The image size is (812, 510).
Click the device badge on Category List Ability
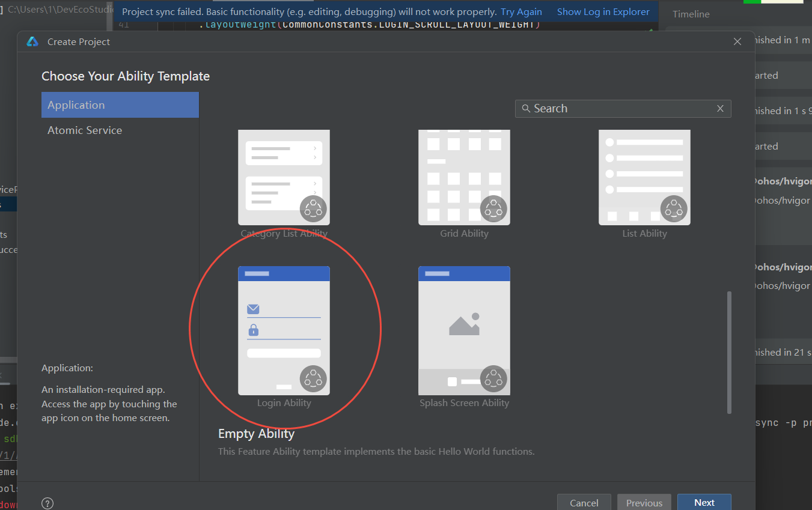(313, 208)
